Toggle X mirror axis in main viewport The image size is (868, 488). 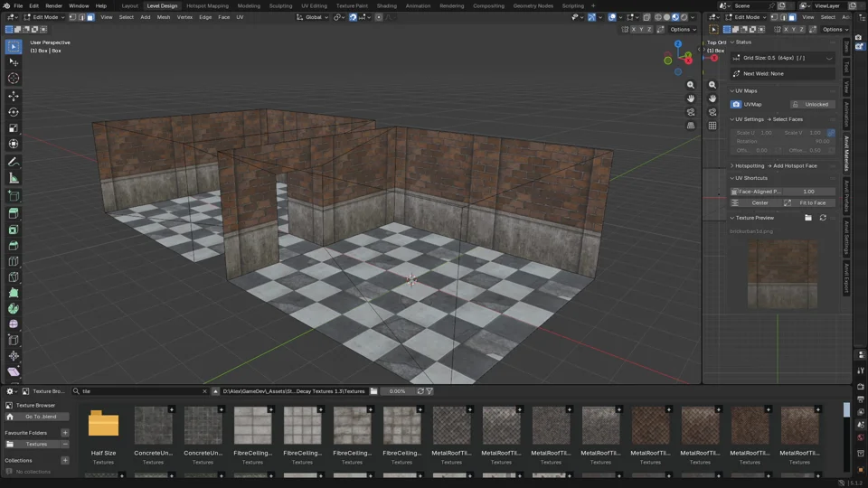(634, 29)
